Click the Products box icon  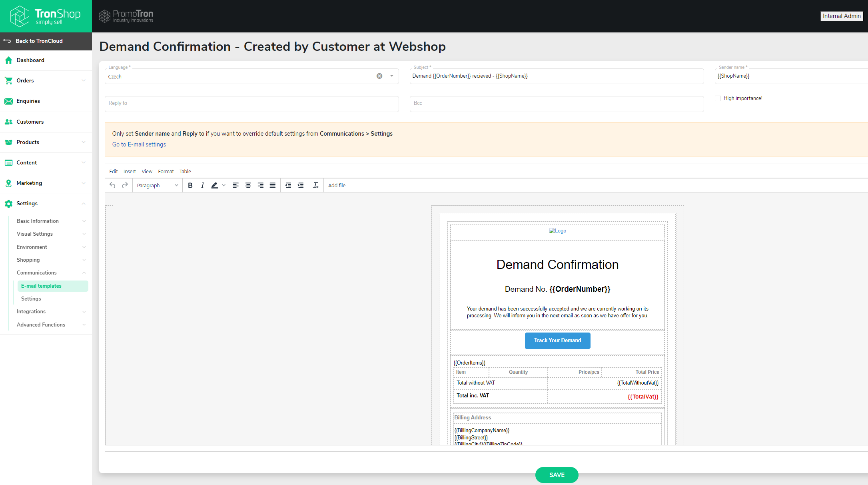[x=8, y=142]
